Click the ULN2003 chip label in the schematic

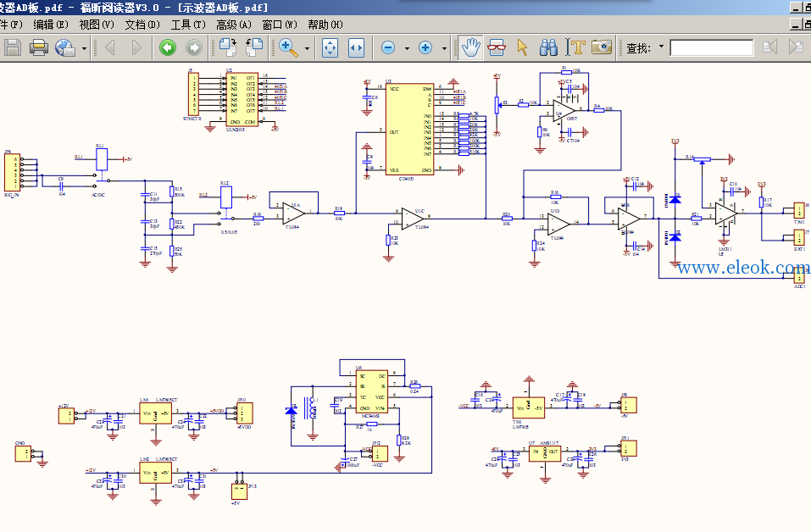[236, 130]
